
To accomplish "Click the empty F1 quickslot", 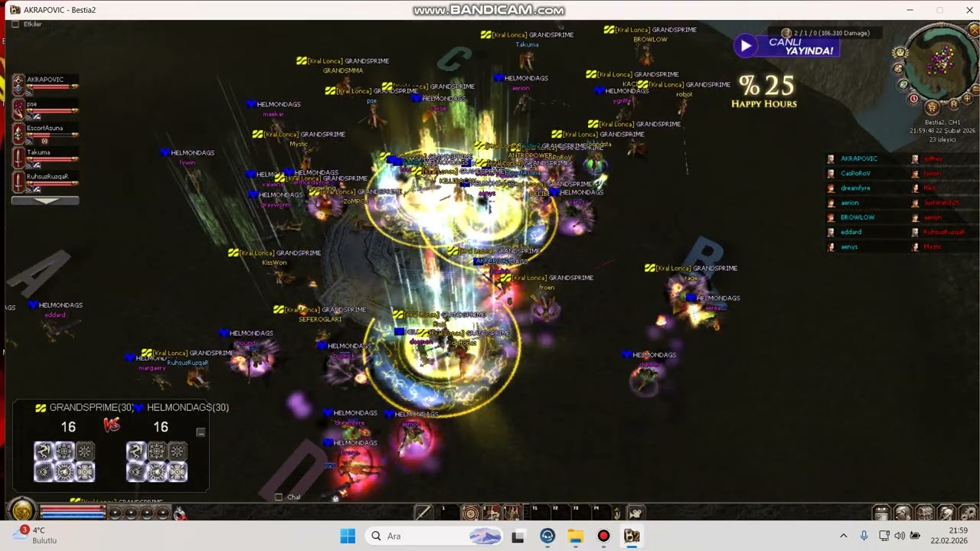I will [x=540, y=513].
